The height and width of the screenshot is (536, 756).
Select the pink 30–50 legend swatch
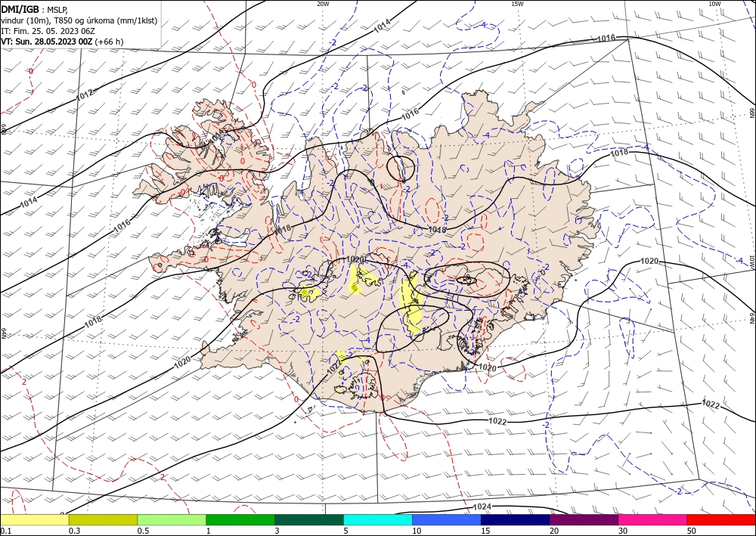[x=653, y=519]
